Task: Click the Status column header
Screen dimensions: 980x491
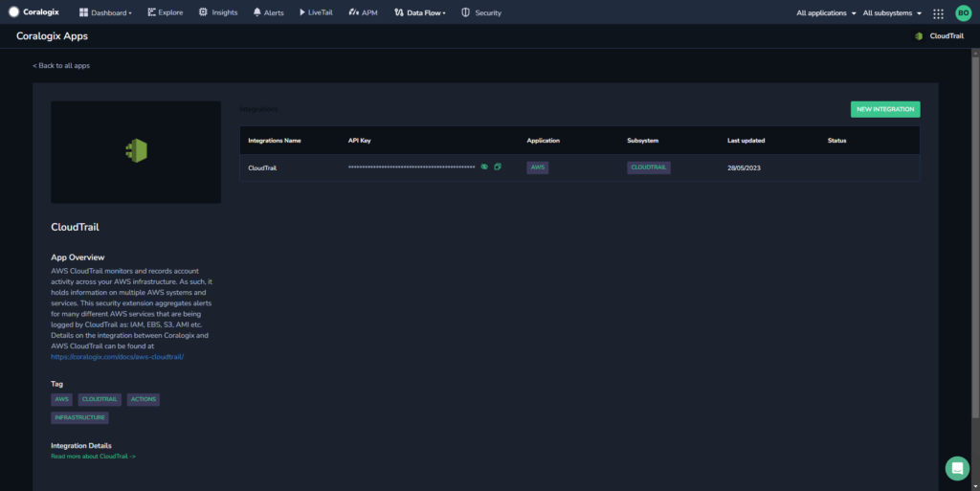Action: (836, 141)
